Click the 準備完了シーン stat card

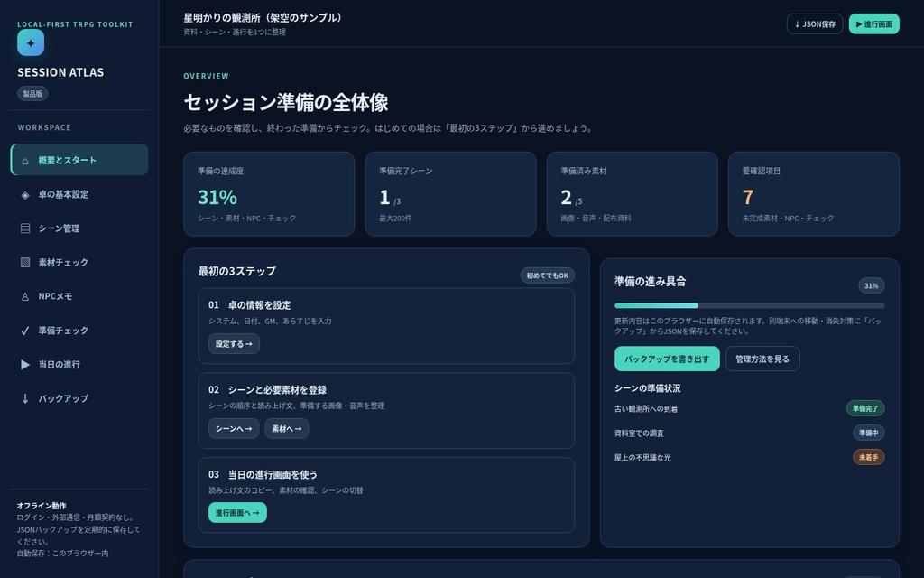pos(451,194)
